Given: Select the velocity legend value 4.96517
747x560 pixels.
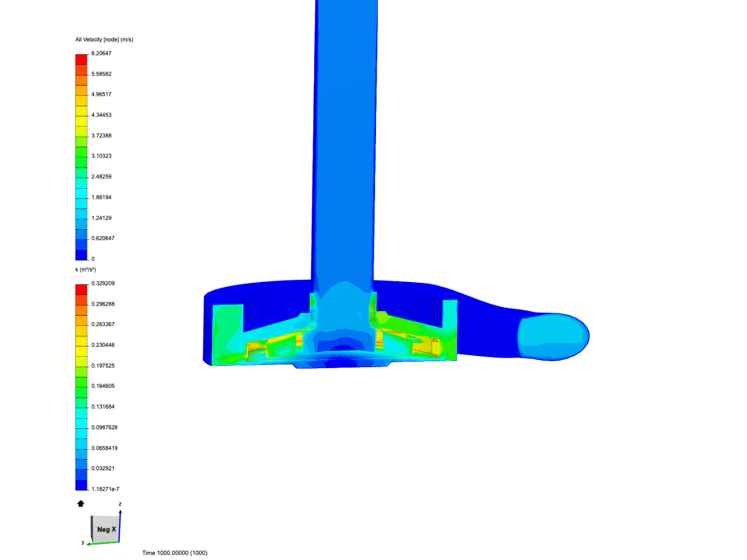Looking at the screenshot, I should coord(101,94).
